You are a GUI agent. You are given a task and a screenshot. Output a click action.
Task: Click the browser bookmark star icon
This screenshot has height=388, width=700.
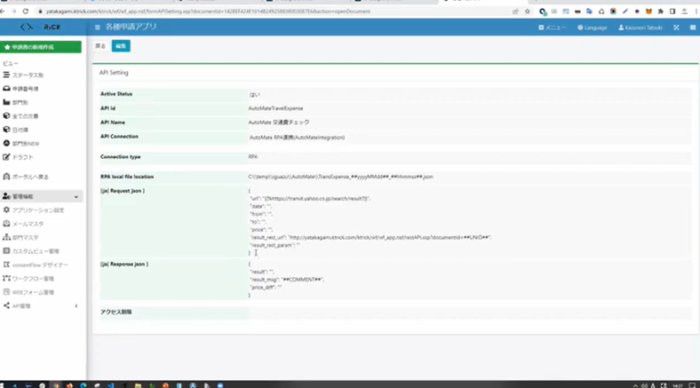pos(527,11)
